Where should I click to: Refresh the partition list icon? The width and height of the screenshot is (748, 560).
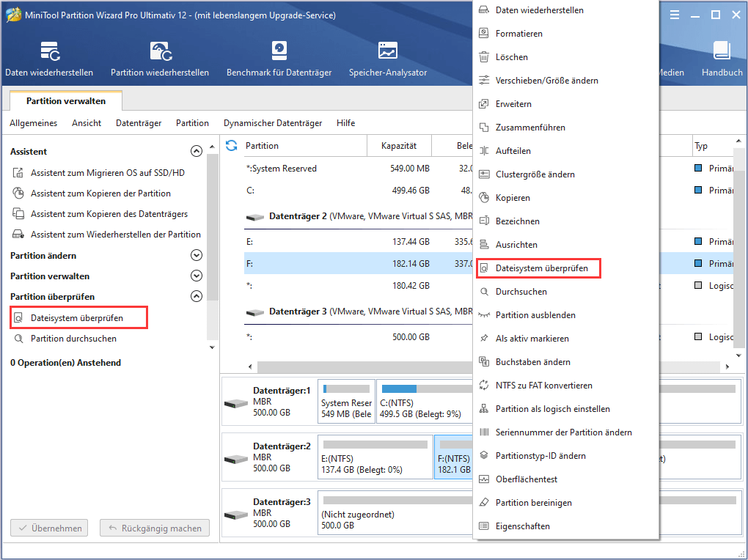(231, 145)
